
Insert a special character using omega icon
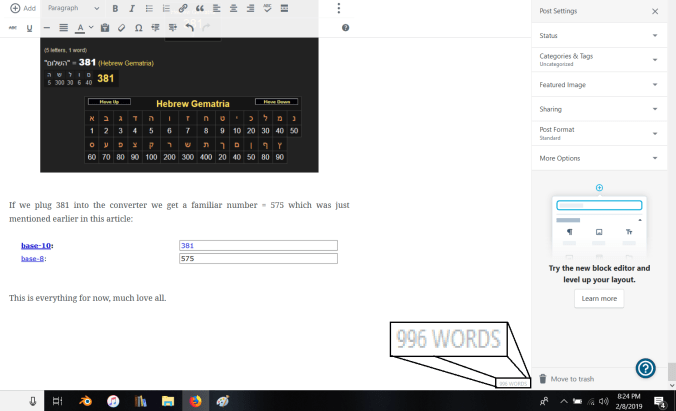[x=138, y=27]
